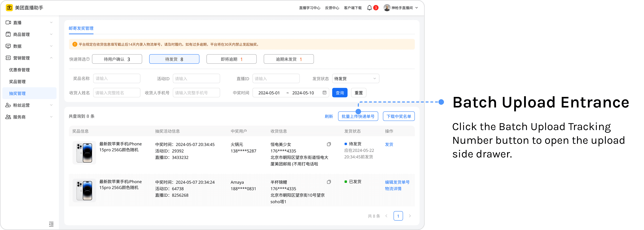This screenshot has width=644, height=230.
Task: Go to the next page arrow
Action: point(410,216)
